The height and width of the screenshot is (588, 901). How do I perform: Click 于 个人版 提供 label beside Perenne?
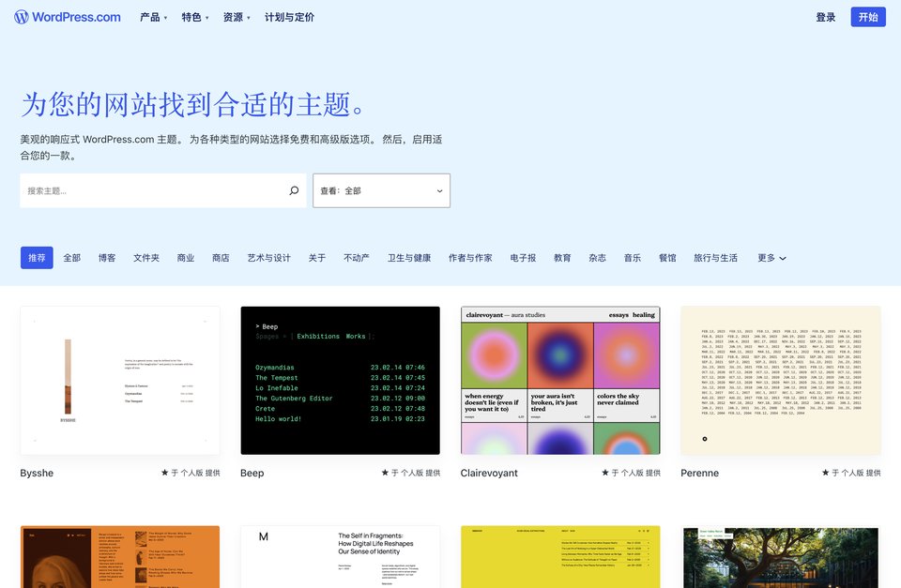pyautogui.click(x=856, y=473)
